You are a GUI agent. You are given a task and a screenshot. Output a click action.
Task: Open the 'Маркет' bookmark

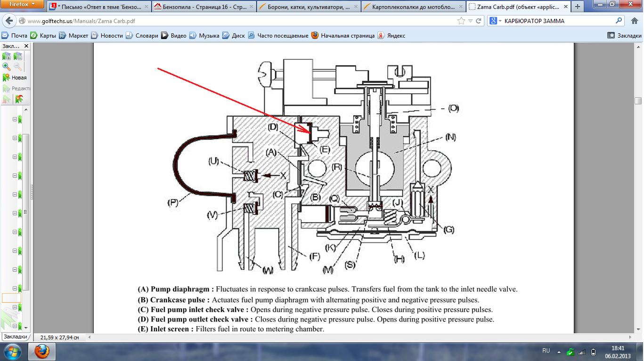click(x=74, y=35)
